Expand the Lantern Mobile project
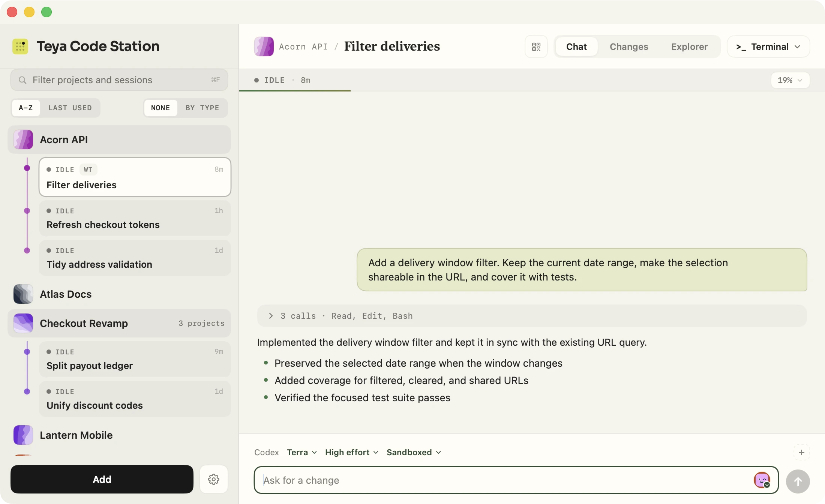Screen dimensions: 825x504 coord(119,435)
